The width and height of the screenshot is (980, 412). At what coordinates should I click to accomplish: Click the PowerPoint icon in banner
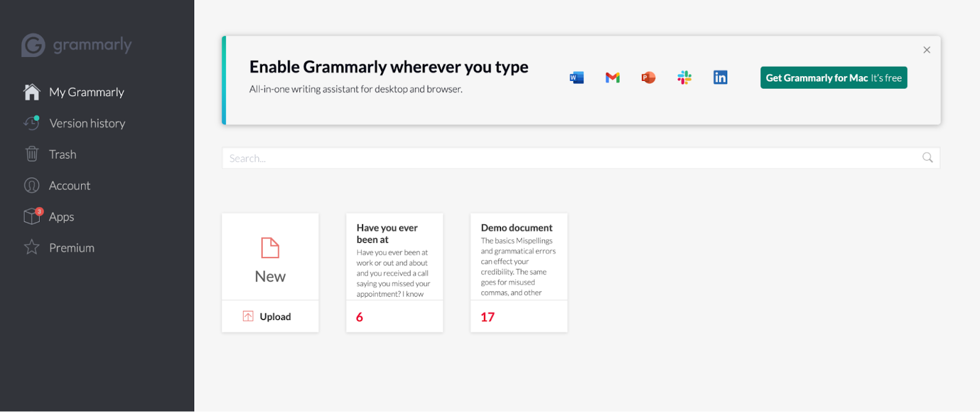tap(648, 78)
